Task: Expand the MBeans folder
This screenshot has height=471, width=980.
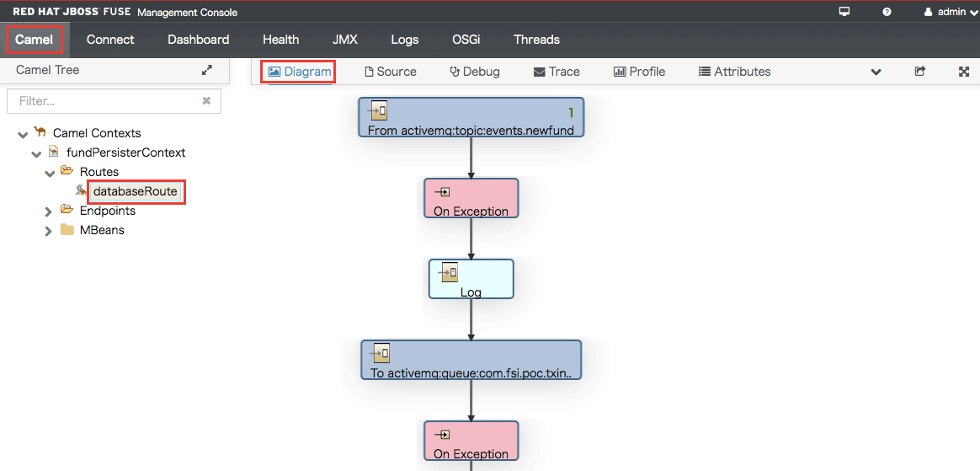Action: [x=49, y=232]
